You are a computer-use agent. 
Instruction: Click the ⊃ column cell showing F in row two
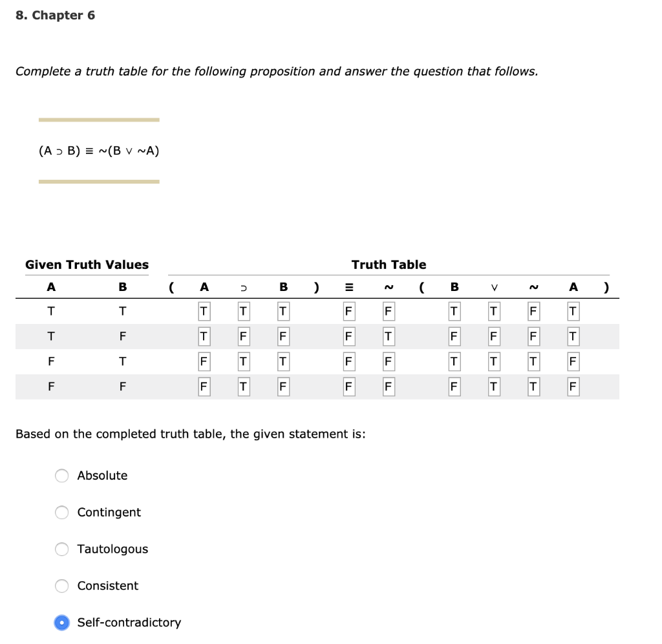coord(243,336)
